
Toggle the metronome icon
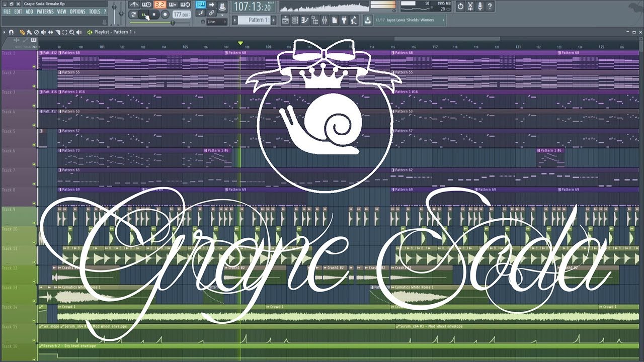pos(135,5)
